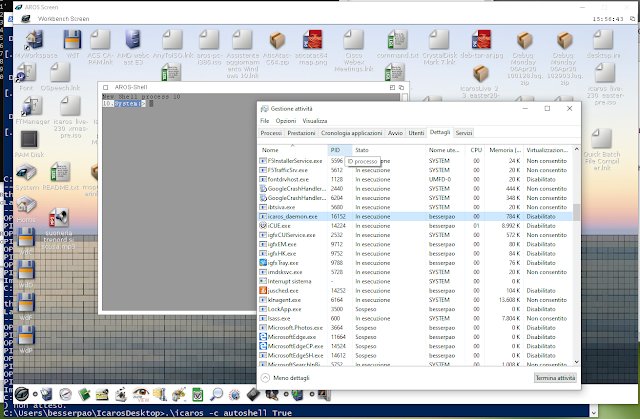The width and height of the screenshot is (640, 419).
Task: Select the IcarosLive easter20 package icon
Action: tap(481, 74)
